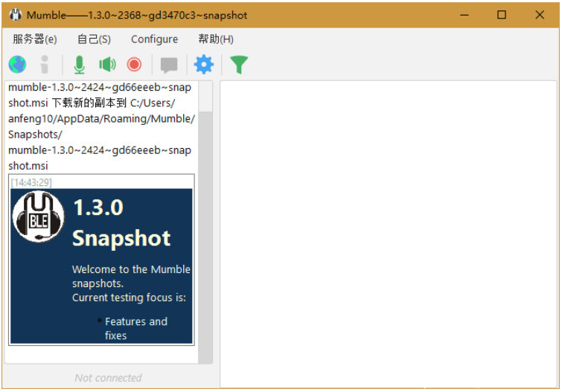Click the "Snapshots/" path line in log
Screen dimensions: 562x392
click(x=35, y=135)
